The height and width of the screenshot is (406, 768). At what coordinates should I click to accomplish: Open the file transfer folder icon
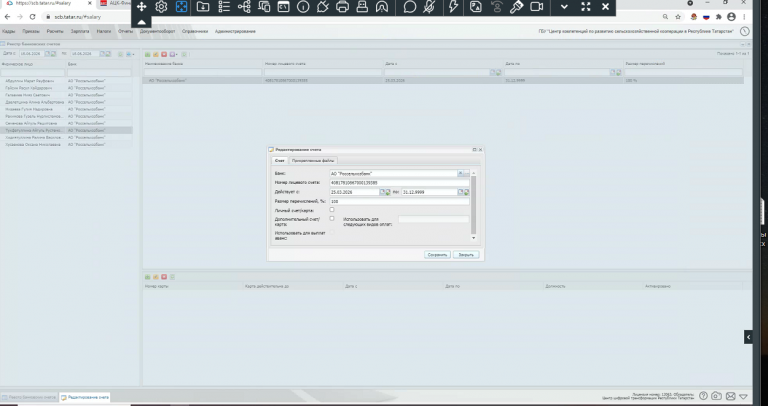tap(203, 7)
